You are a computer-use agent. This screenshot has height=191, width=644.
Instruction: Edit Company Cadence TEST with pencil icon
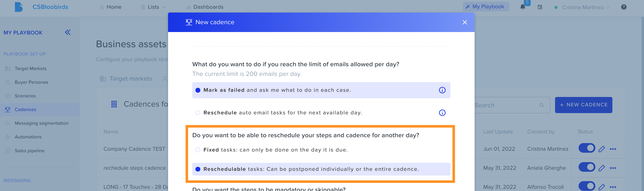point(601,149)
